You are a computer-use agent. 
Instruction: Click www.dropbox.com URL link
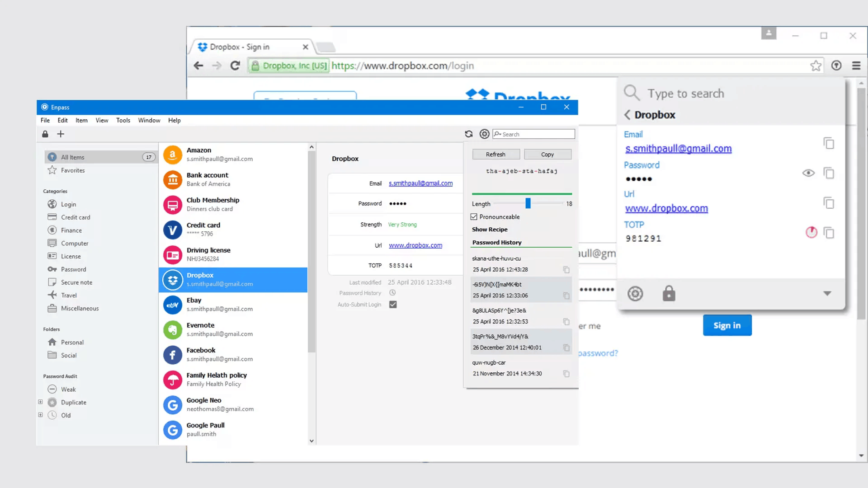[x=415, y=245]
